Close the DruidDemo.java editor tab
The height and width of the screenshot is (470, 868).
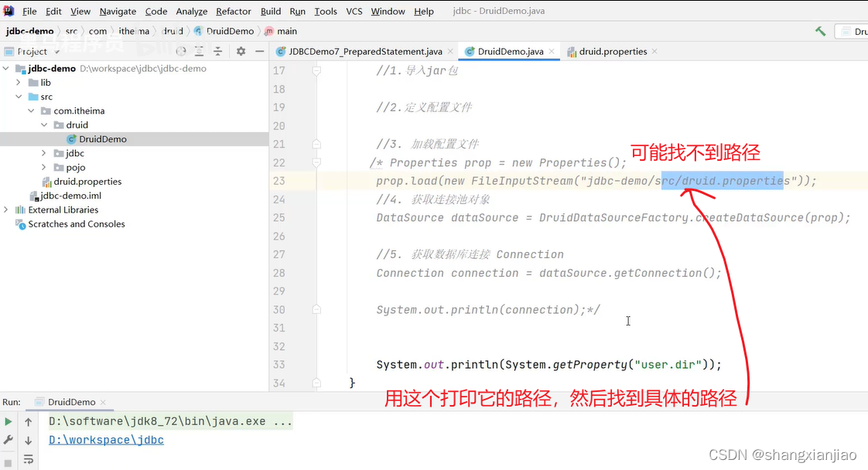552,52
